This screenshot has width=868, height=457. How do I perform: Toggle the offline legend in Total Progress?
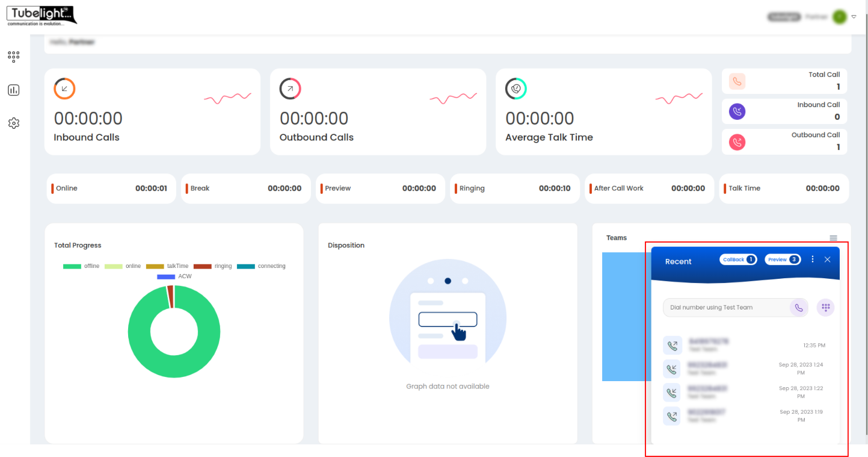pyautogui.click(x=81, y=266)
